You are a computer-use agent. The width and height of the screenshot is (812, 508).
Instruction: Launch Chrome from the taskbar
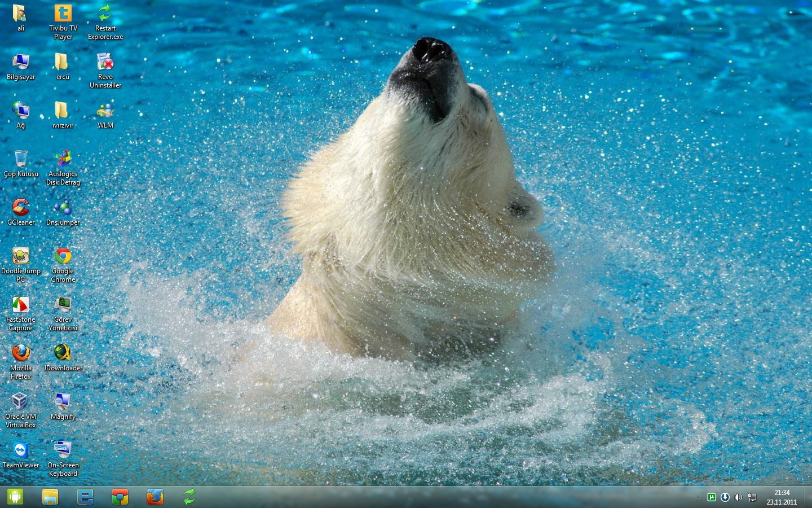(120, 497)
